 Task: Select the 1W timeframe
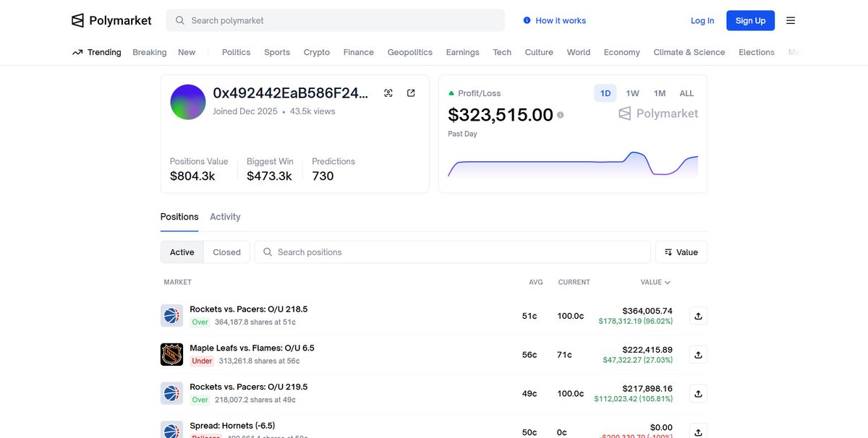coord(633,93)
